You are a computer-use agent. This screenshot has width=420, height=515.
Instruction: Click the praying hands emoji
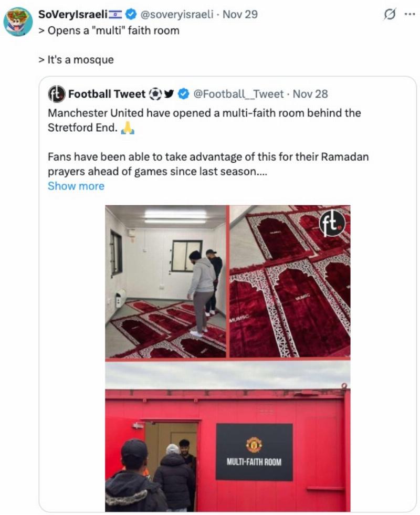(127, 127)
